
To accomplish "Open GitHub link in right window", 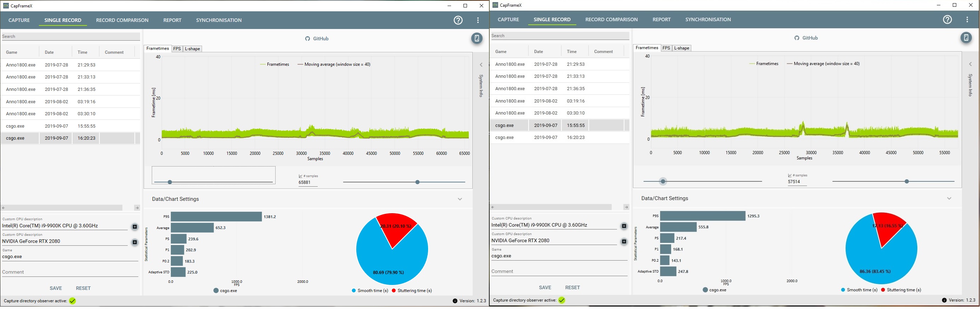I will click(x=806, y=37).
